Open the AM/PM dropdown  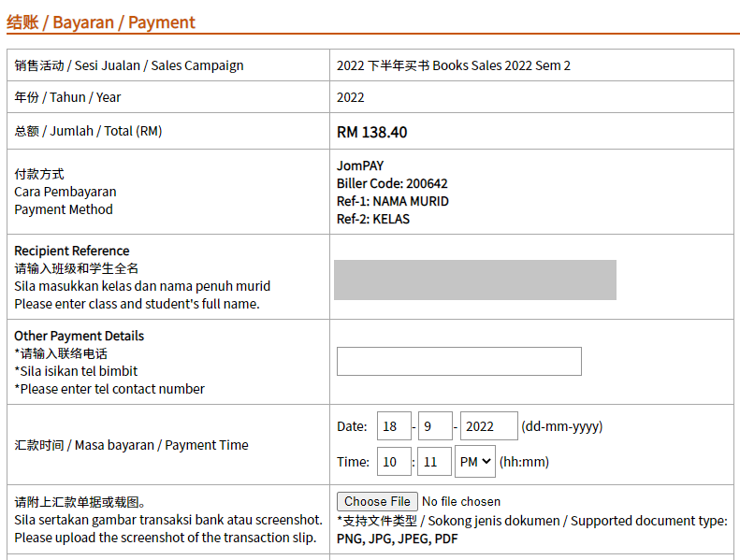pos(475,462)
